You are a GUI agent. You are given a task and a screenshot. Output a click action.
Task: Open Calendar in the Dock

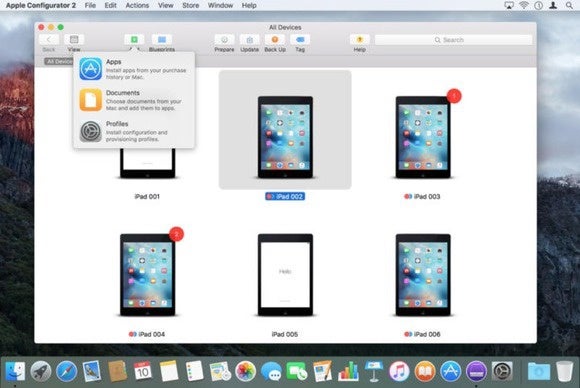point(143,371)
